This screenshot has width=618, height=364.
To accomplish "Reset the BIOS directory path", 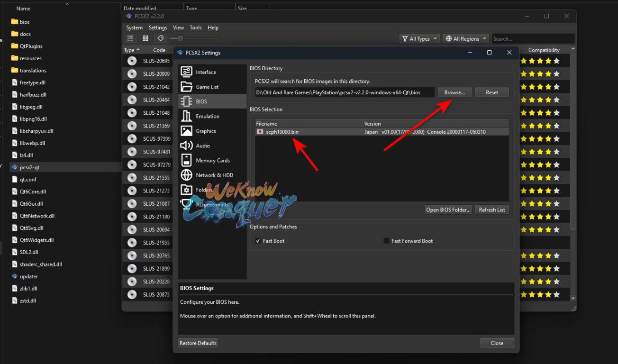I will coord(492,92).
